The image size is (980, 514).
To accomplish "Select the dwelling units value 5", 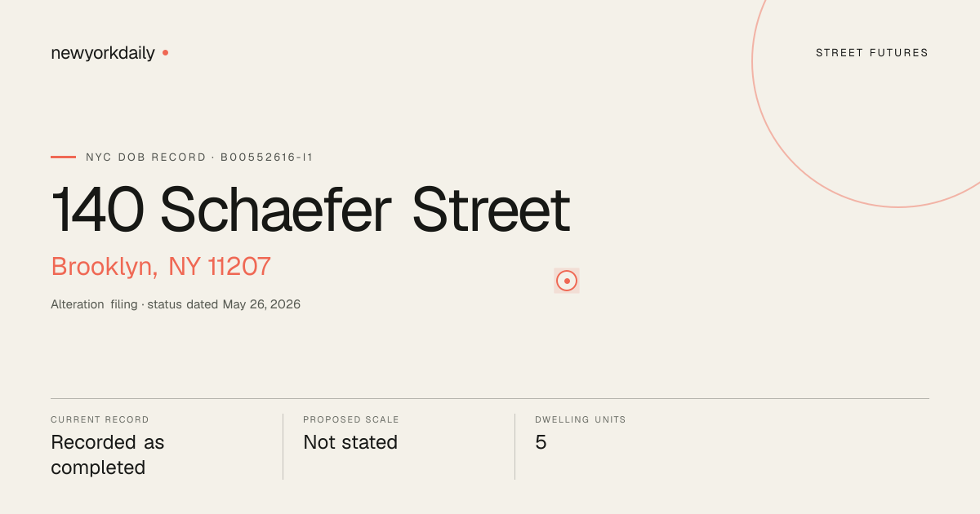I will click(541, 442).
